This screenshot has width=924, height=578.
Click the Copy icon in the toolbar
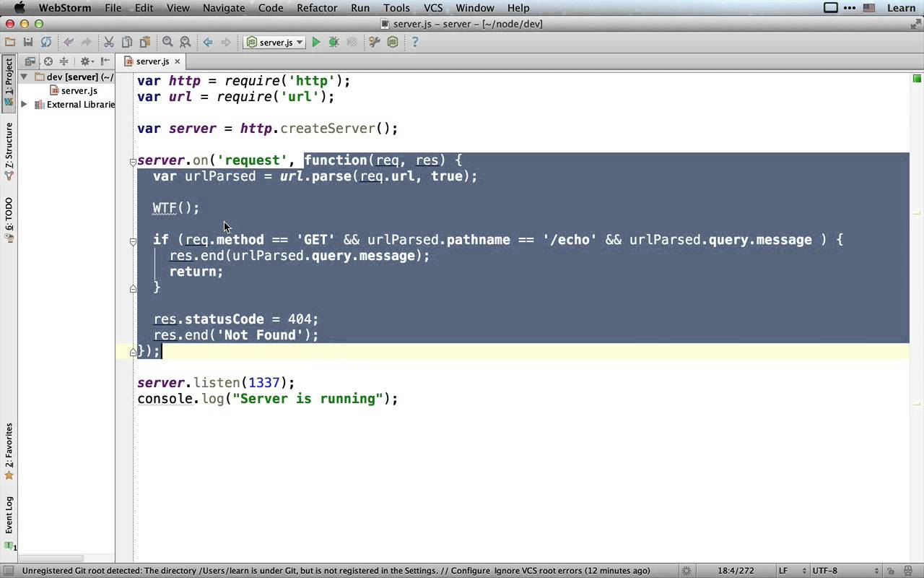click(x=126, y=43)
